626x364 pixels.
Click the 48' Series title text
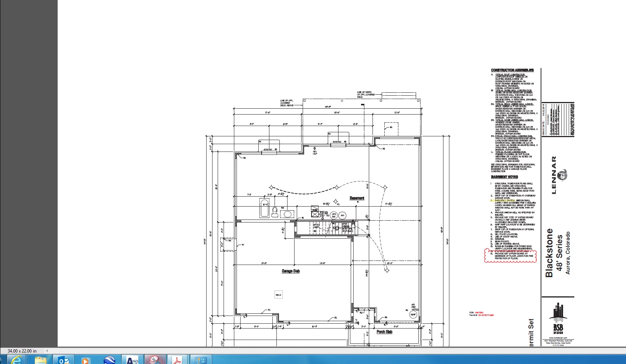559,253
